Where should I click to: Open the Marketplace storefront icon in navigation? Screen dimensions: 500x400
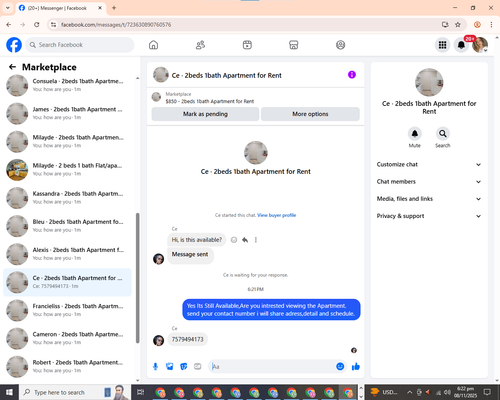tap(294, 45)
